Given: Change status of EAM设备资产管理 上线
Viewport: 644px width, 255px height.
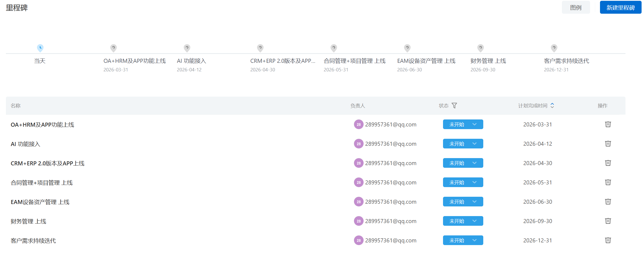Looking at the screenshot, I should [463, 202].
